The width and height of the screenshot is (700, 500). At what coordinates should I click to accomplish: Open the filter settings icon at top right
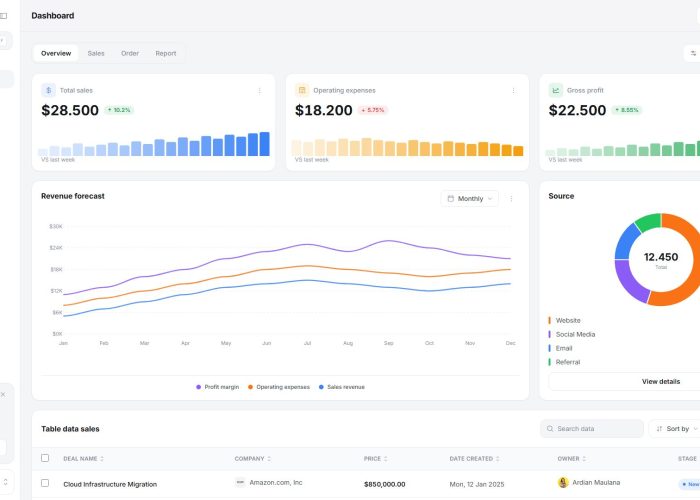(x=693, y=53)
